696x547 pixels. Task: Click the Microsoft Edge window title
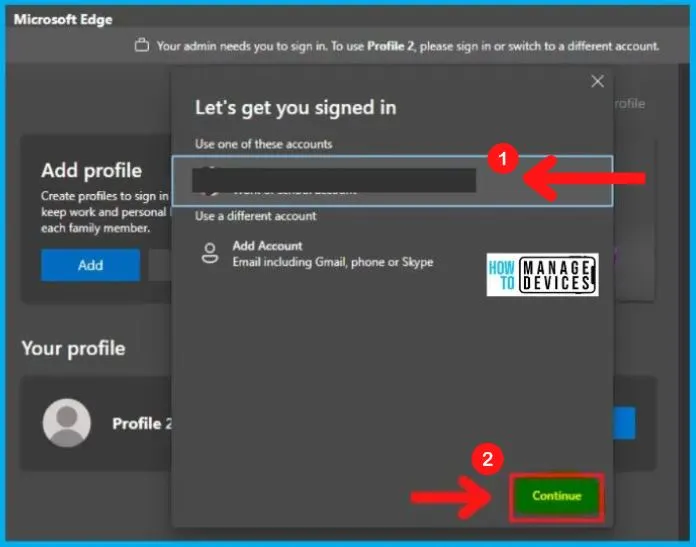point(63,20)
